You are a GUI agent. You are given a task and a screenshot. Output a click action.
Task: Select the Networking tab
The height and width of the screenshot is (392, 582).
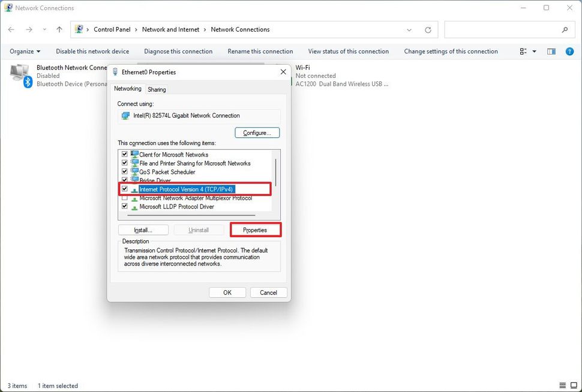pyautogui.click(x=128, y=89)
